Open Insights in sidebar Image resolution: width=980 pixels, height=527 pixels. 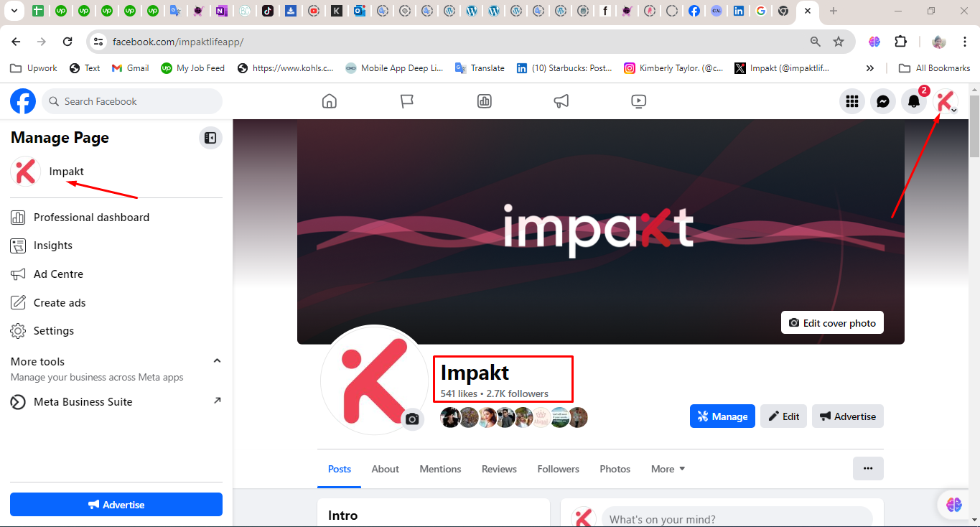click(x=116, y=246)
